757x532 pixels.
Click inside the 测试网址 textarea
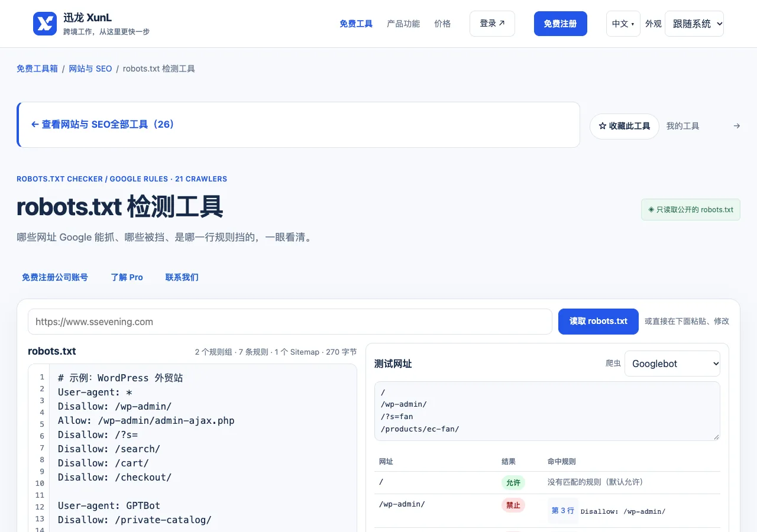[547, 411]
